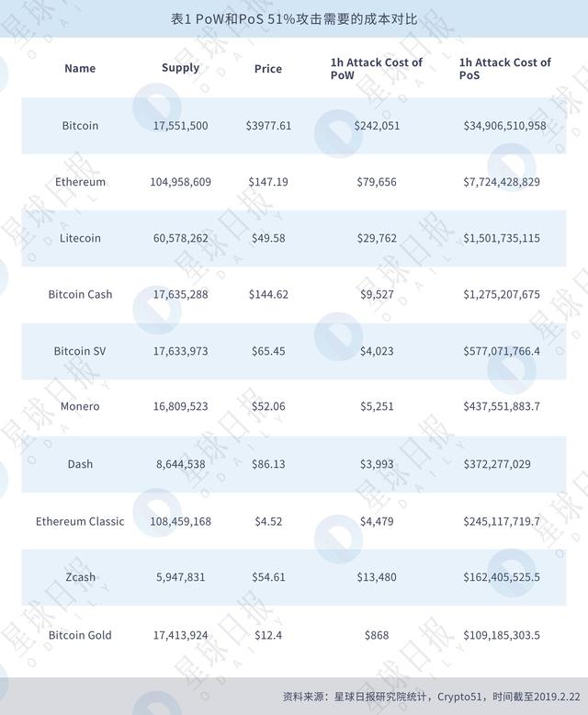This screenshot has width=588, height=715.
Task: Click the Name column header
Action: 80,69
